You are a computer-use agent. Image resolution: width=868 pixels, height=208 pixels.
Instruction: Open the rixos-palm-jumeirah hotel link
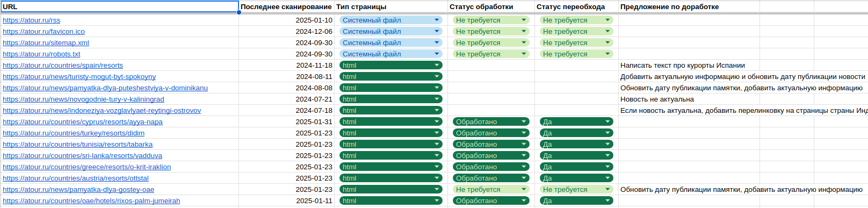91,201
